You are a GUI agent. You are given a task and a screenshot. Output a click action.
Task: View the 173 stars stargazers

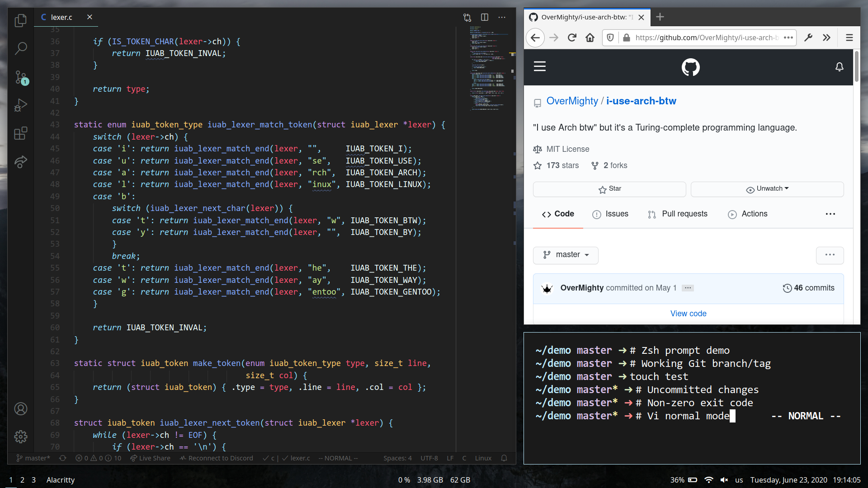pos(557,165)
